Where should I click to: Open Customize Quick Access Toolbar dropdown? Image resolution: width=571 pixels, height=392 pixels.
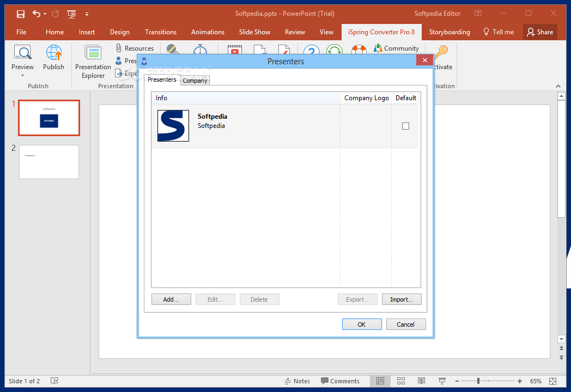click(x=87, y=14)
